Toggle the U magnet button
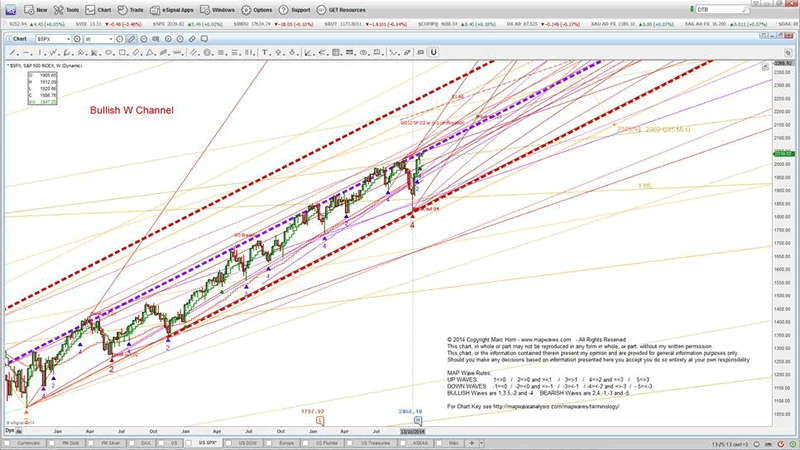This screenshot has height=450, width=800. tap(434, 52)
